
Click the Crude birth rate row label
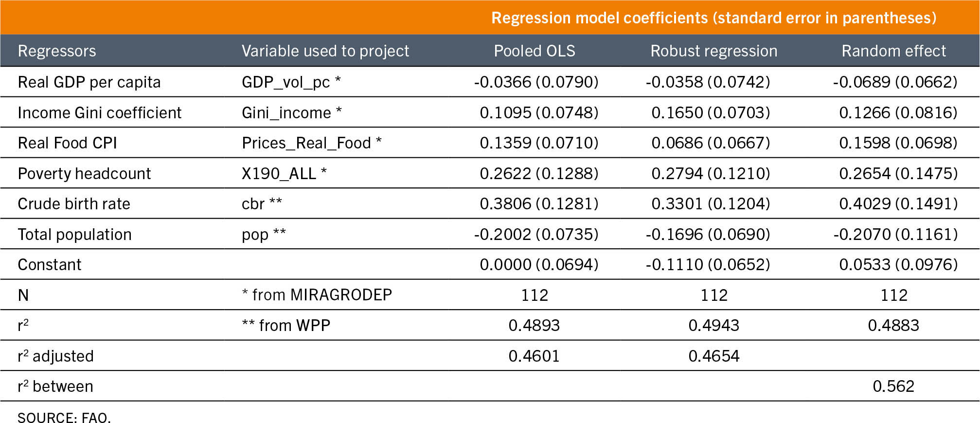(74, 203)
